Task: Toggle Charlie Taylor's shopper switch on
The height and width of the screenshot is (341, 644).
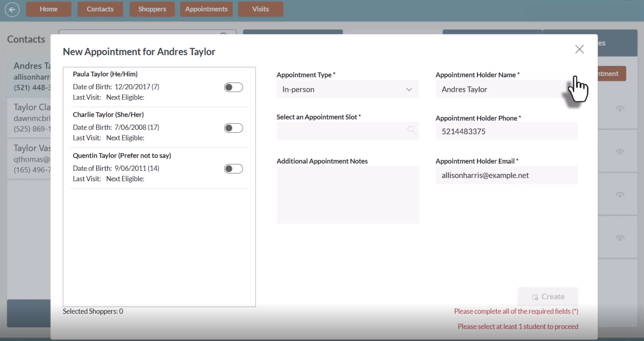Action: click(x=233, y=128)
